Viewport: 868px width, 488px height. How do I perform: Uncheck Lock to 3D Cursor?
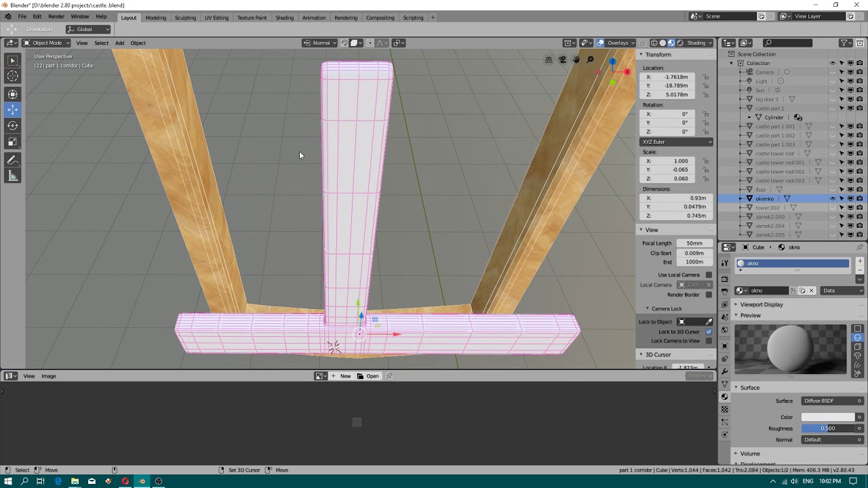[x=709, y=331]
